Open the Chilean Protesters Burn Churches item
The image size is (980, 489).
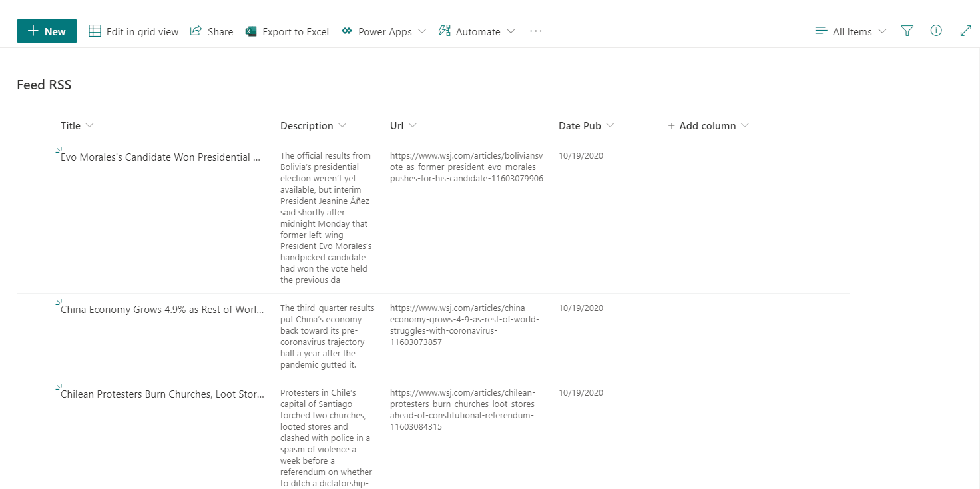click(162, 394)
